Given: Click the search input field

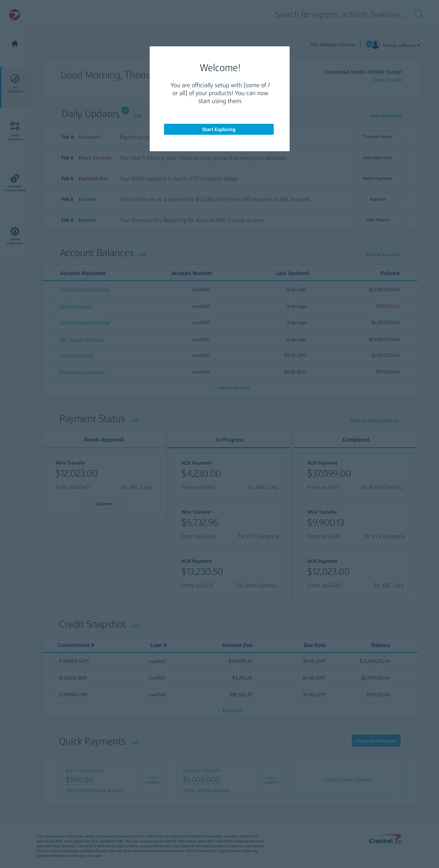Looking at the screenshot, I should pyautogui.click(x=340, y=14).
